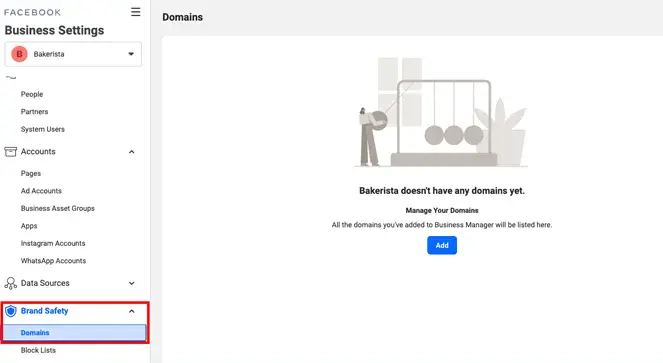Click the Data Sources section label
Screen dimensions: 663x363
click(45, 283)
